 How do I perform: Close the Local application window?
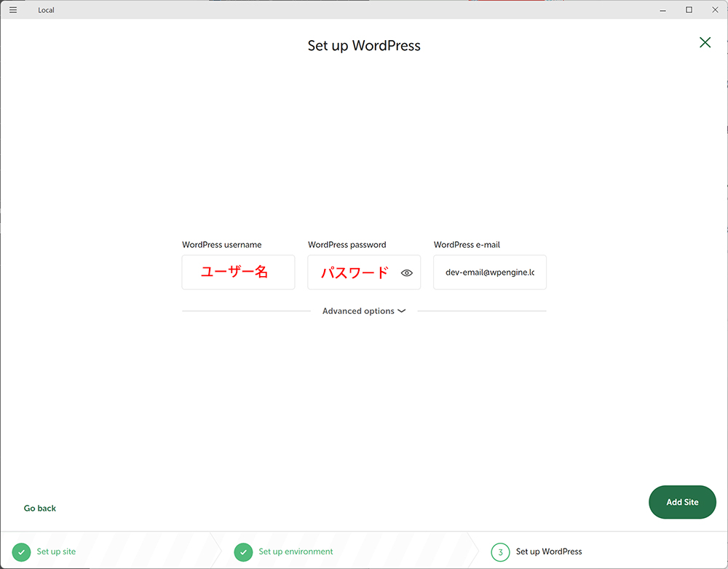pyautogui.click(x=715, y=9)
